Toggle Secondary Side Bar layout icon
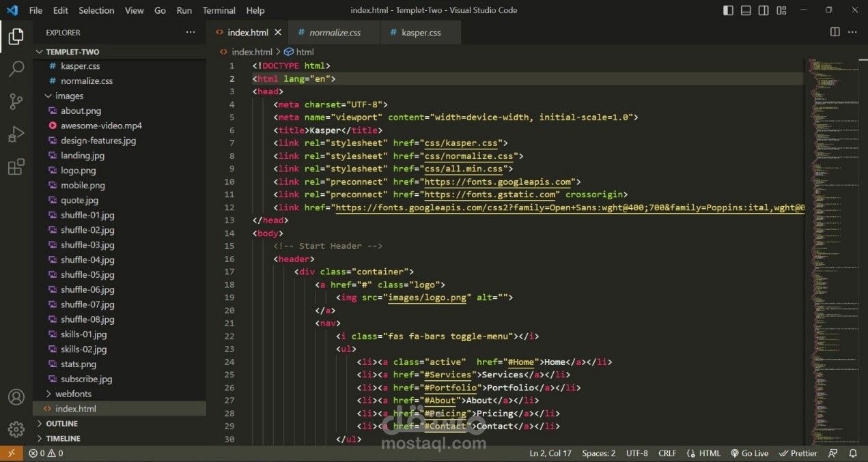This screenshot has width=868, height=462. [764, 10]
